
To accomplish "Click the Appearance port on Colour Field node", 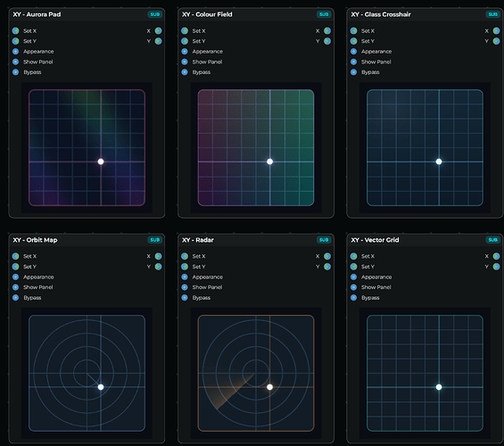I will pyautogui.click(x=185, y=52).
